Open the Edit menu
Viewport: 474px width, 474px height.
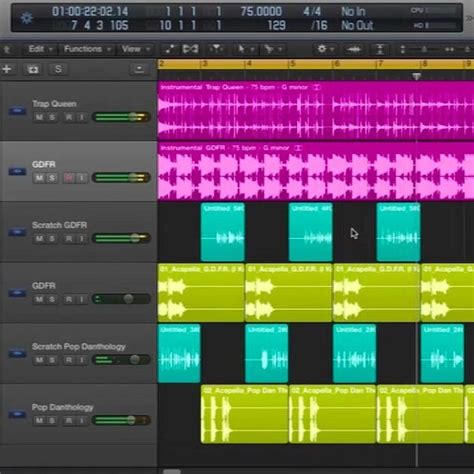pyautogui.click(x=40, y=49)
